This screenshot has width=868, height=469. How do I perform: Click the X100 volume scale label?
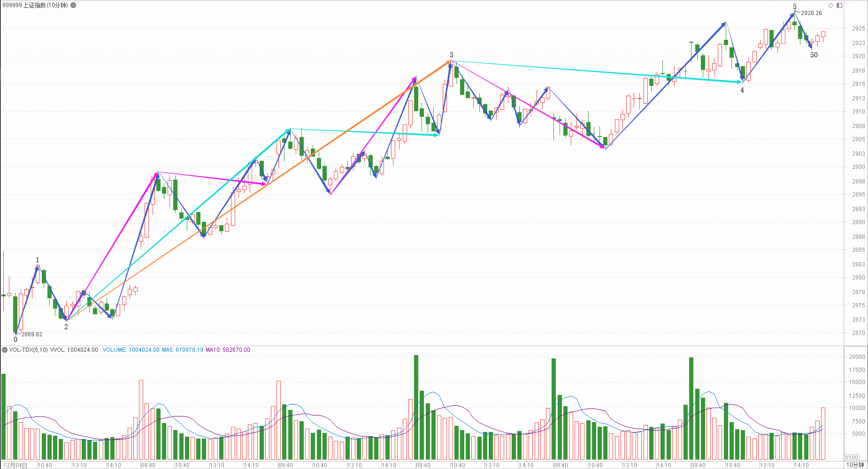pyautogui.click(x=852, y=457)
